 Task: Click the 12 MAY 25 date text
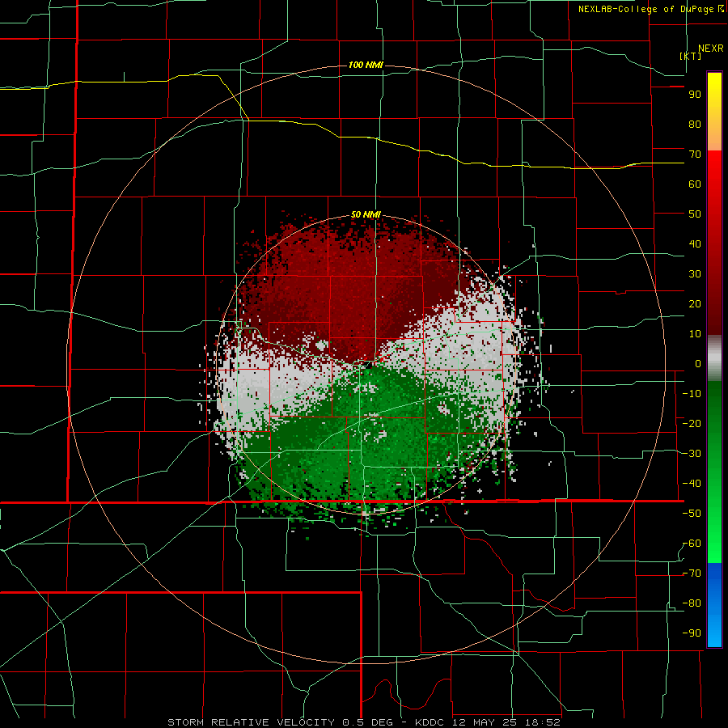[485, 722]
